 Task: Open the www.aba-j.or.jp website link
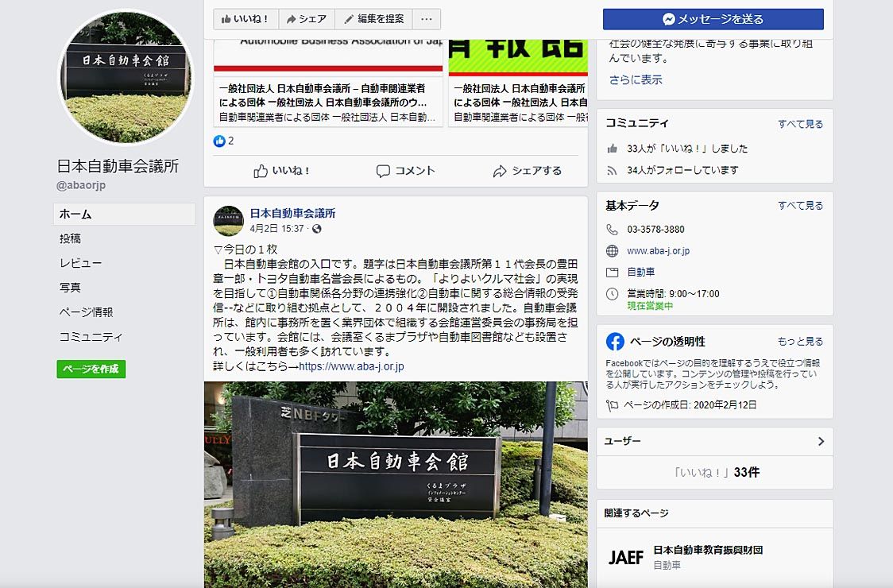pos(659,251)
